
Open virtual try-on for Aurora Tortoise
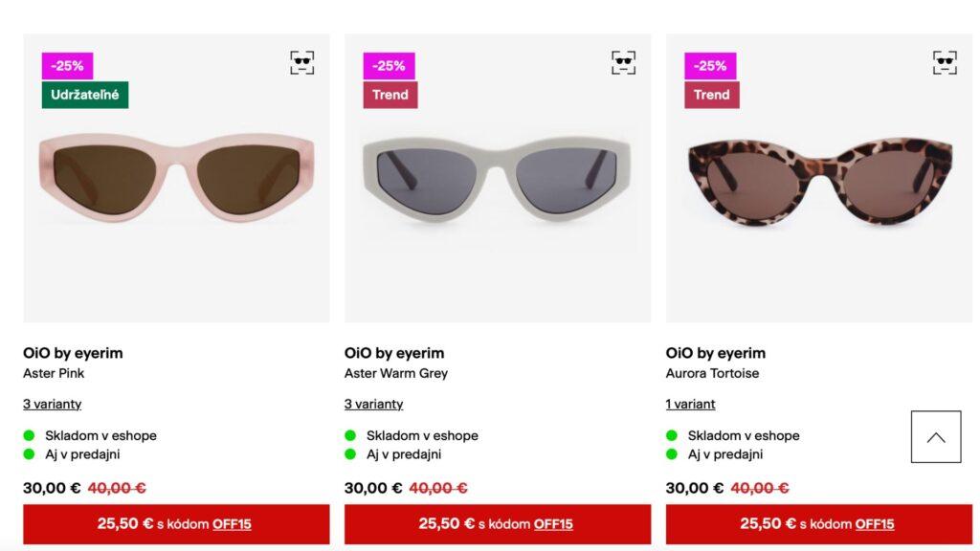[945, 62]
